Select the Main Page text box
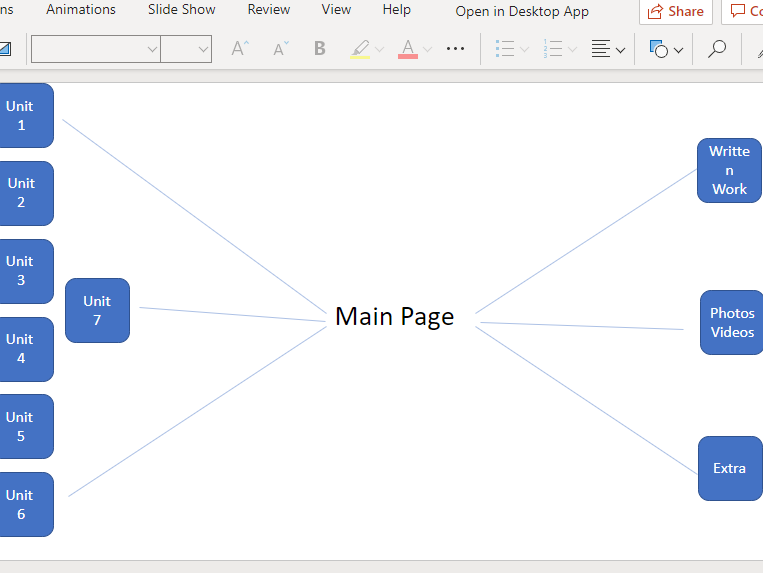 (x=394, y=317)
